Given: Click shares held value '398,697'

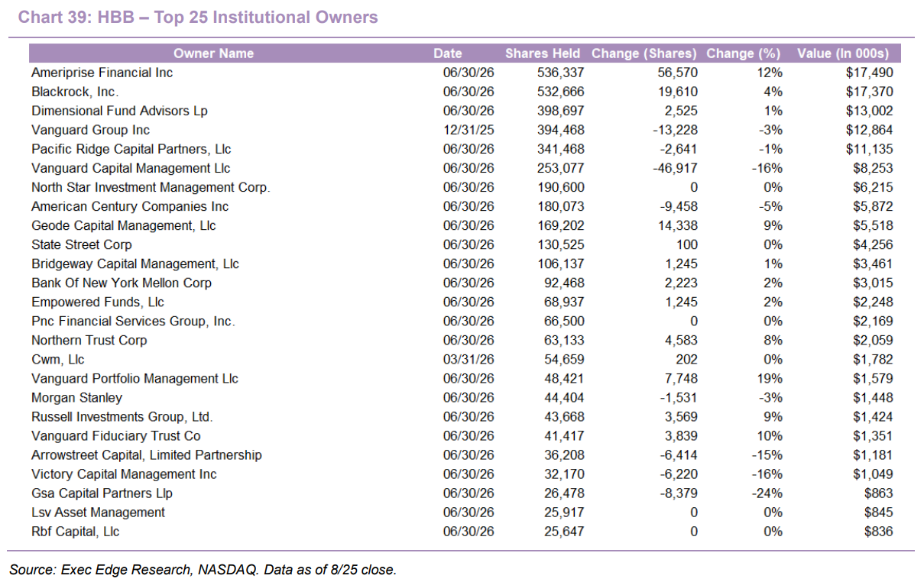Looking at the screenshot, I should click(x=559, y=111).
